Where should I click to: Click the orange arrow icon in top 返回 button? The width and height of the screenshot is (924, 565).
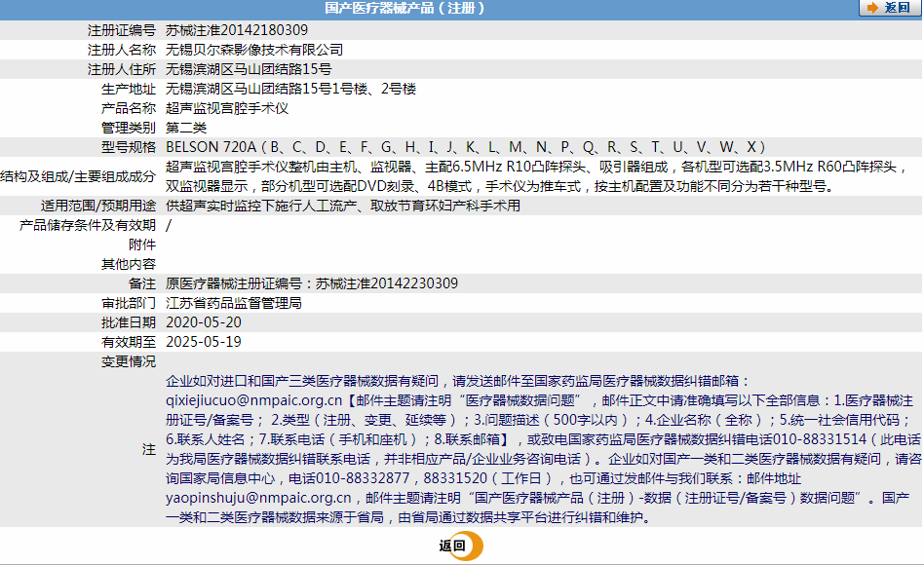(x=872, y=8)
